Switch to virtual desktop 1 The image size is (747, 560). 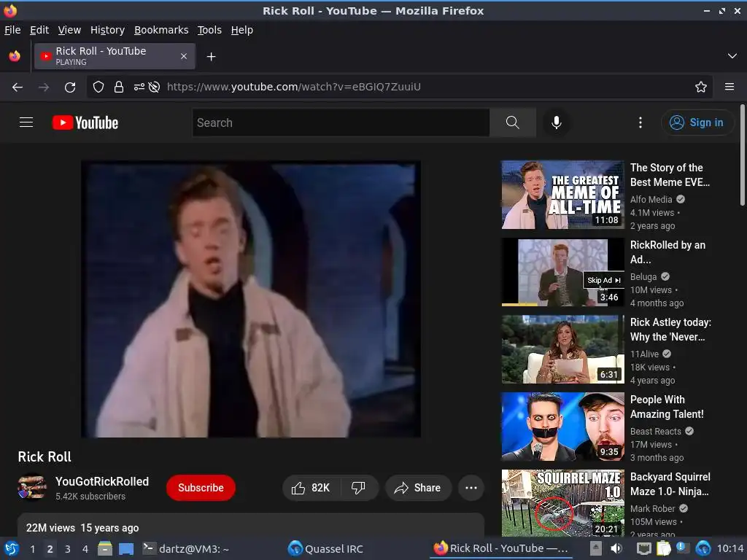(32, 549)
